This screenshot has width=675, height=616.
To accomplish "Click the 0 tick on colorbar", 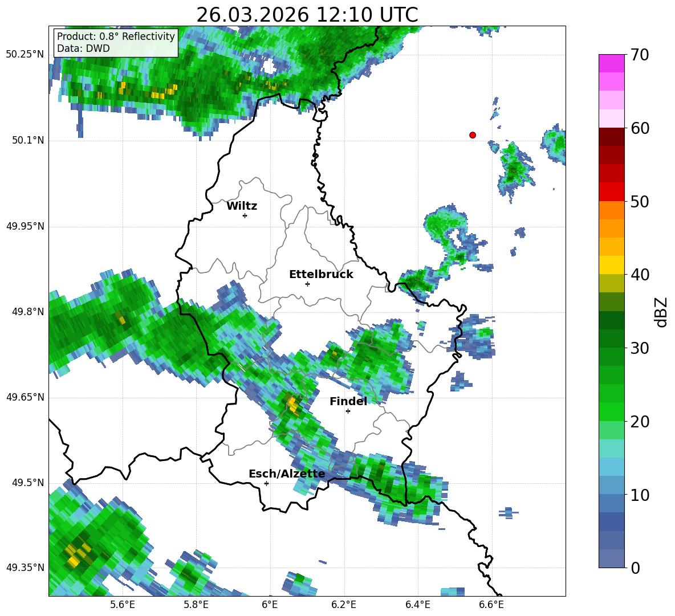I will [x=635, y=568].
